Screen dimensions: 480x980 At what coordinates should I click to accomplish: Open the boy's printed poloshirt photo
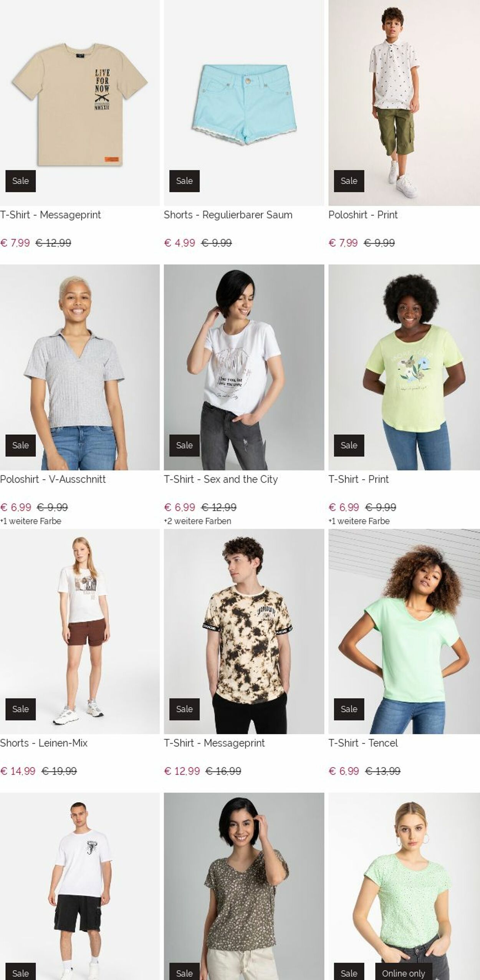click(x=404, y=103)
